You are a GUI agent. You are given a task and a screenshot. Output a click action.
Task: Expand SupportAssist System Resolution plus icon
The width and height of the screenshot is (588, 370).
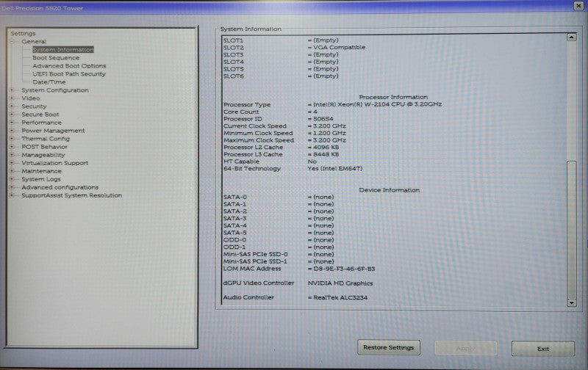[x=12, y=195]
